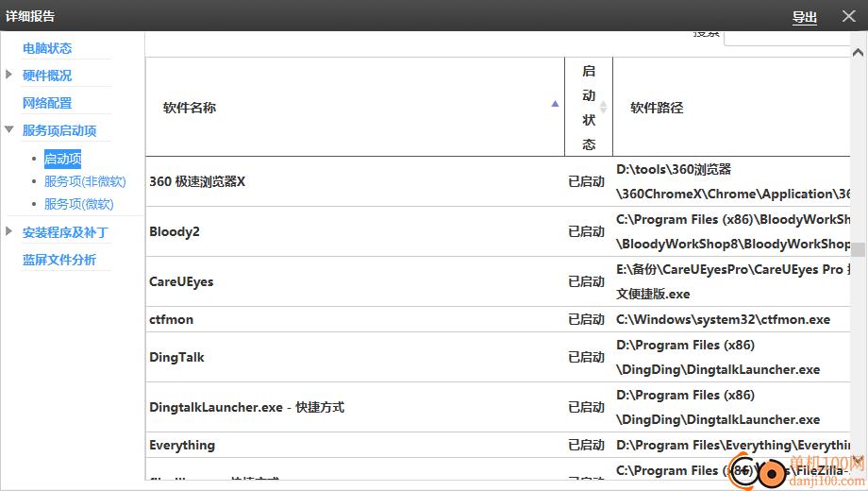Open the 硬件概况 section
This screenshot has height=491, width=868.
(47, 76)
